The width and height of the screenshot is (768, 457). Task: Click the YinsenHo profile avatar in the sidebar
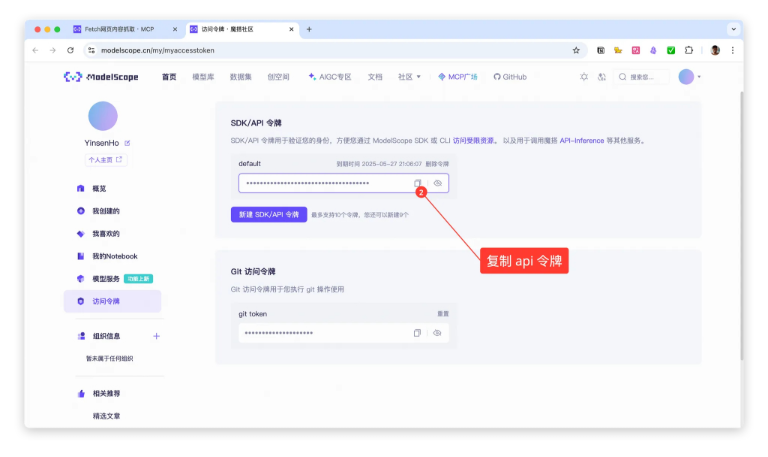103,116
